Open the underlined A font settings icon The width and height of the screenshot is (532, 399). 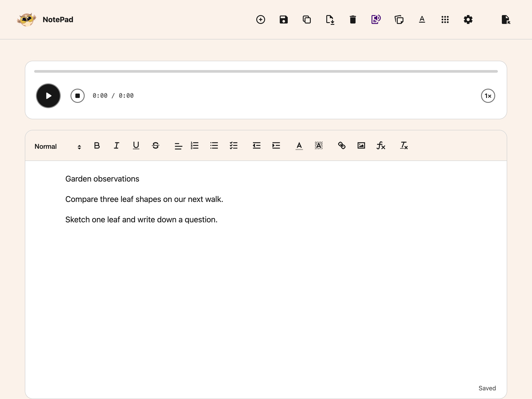pyautogui.click(x=422, y=19)
